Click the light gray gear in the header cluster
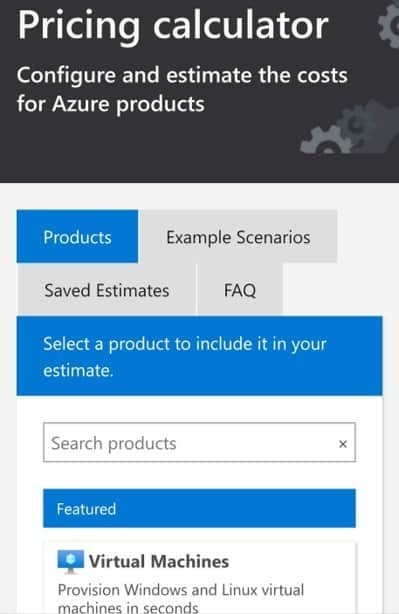This screenshot has width=399, height=614. point(327,140)
